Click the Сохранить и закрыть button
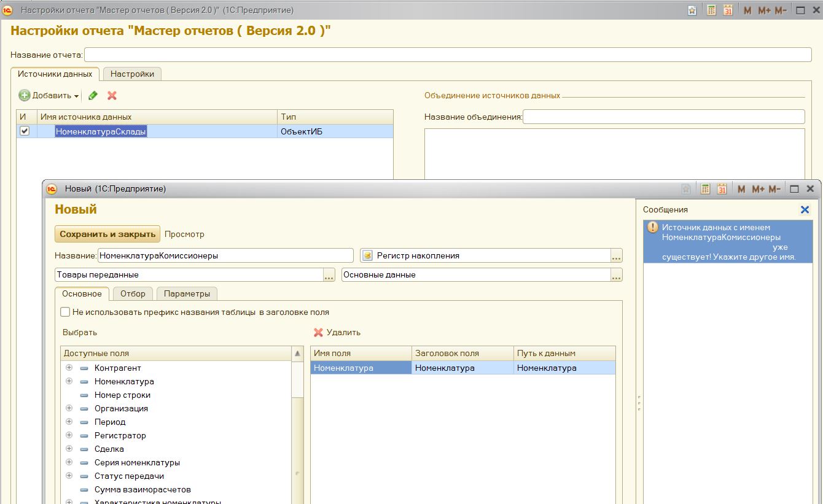 point(107,234)
